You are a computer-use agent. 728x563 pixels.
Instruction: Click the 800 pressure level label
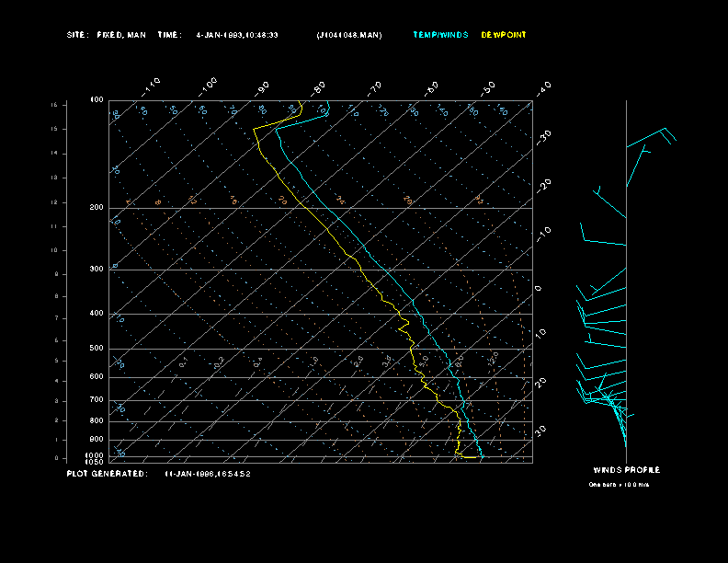[97, 420]
